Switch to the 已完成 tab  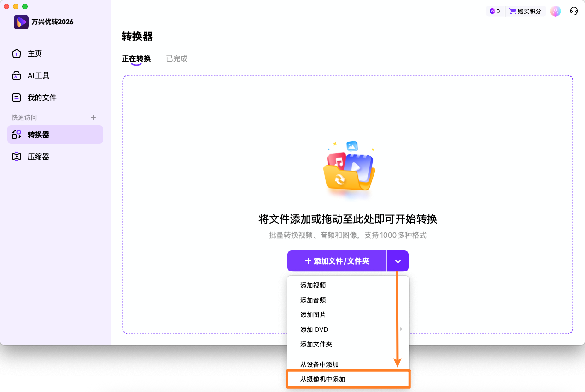(x=176, y=58)
